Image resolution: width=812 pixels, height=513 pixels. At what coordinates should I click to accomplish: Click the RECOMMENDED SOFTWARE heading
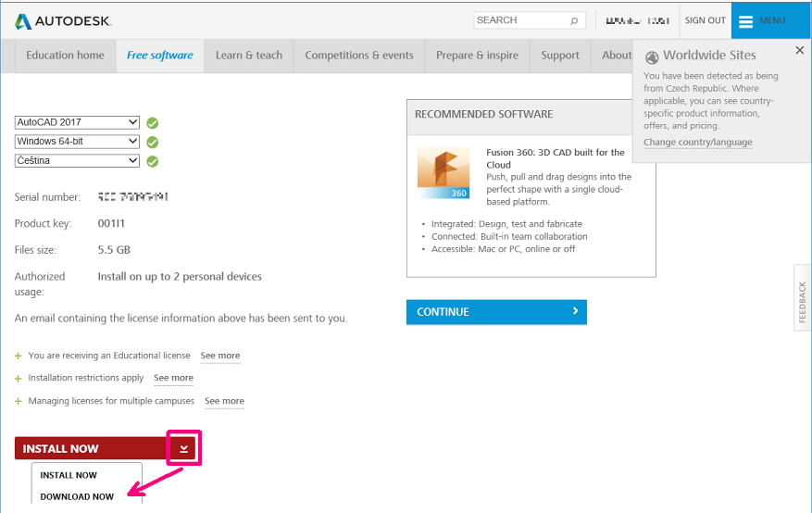pos(483,115)
